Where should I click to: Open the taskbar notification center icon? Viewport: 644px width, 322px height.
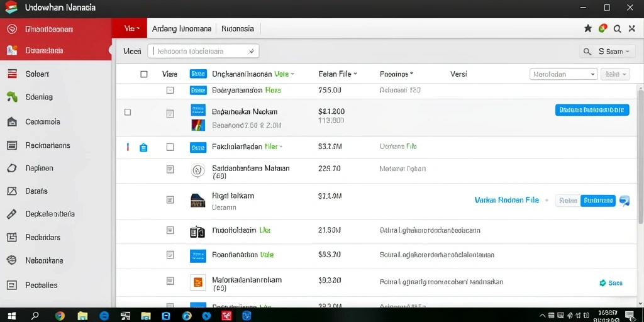(x=629, y=316)
